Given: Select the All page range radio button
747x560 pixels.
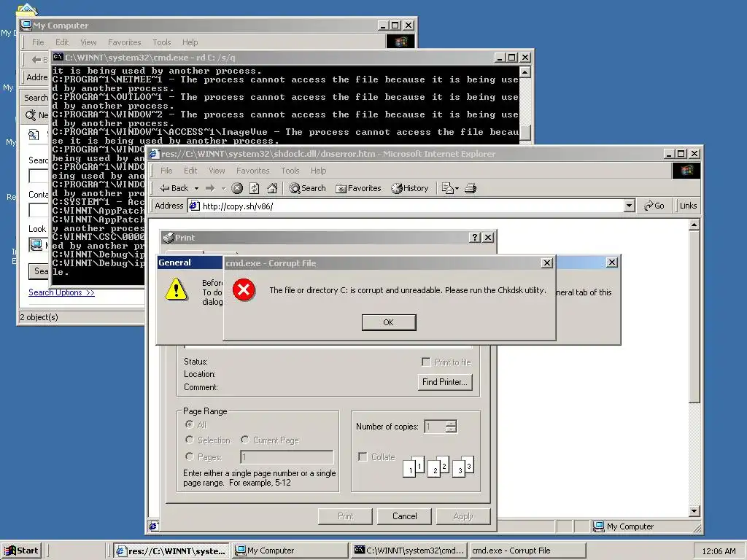Looking at the screenshot, I should [190, 424].
